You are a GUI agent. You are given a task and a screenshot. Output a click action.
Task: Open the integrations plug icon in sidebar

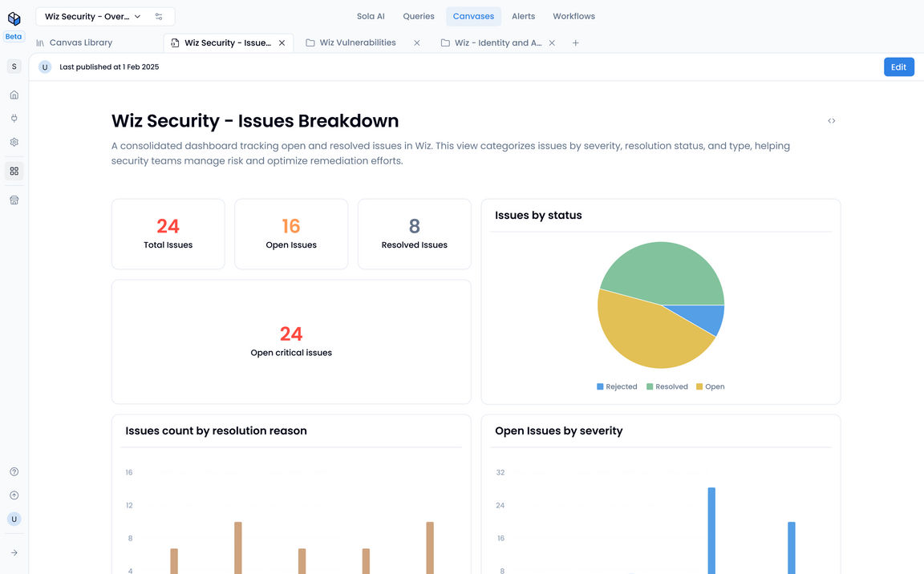click(14, 119)
